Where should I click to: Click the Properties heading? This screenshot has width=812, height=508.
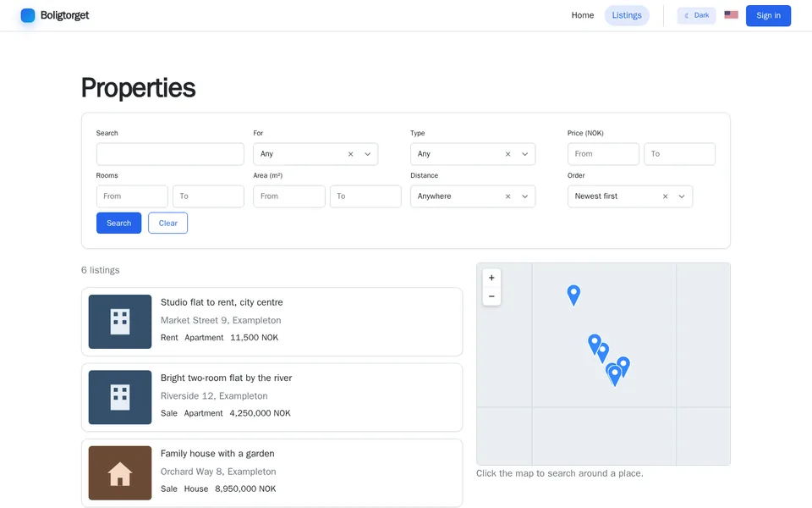pos(138,87)
